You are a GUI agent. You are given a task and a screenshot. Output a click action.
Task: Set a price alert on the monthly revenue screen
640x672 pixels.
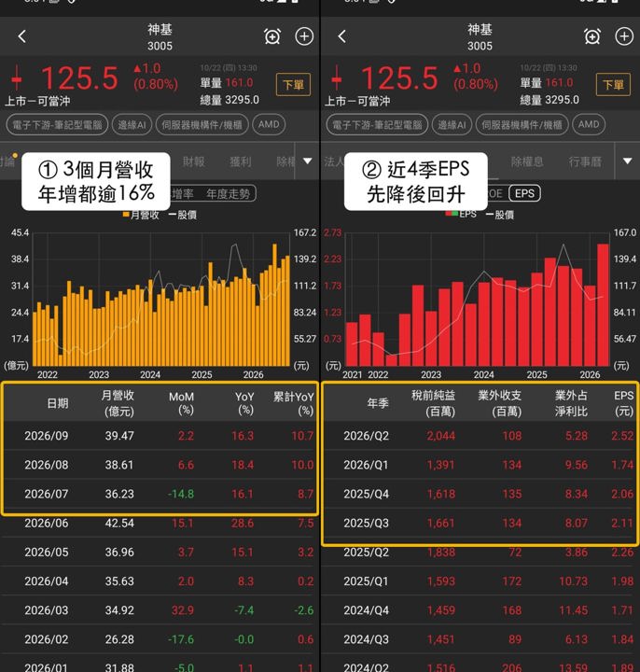(x=272, y=36)
